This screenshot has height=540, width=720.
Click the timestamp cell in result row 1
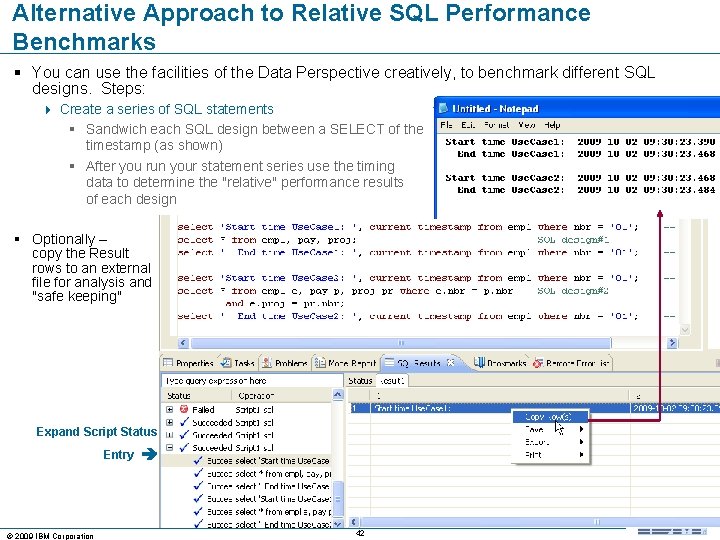point(675,408)
